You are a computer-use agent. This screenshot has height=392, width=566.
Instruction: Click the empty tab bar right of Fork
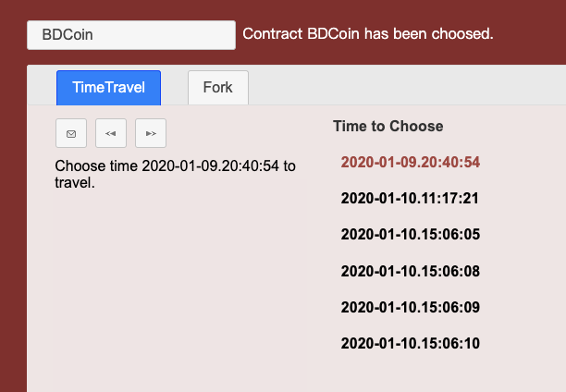407,86
